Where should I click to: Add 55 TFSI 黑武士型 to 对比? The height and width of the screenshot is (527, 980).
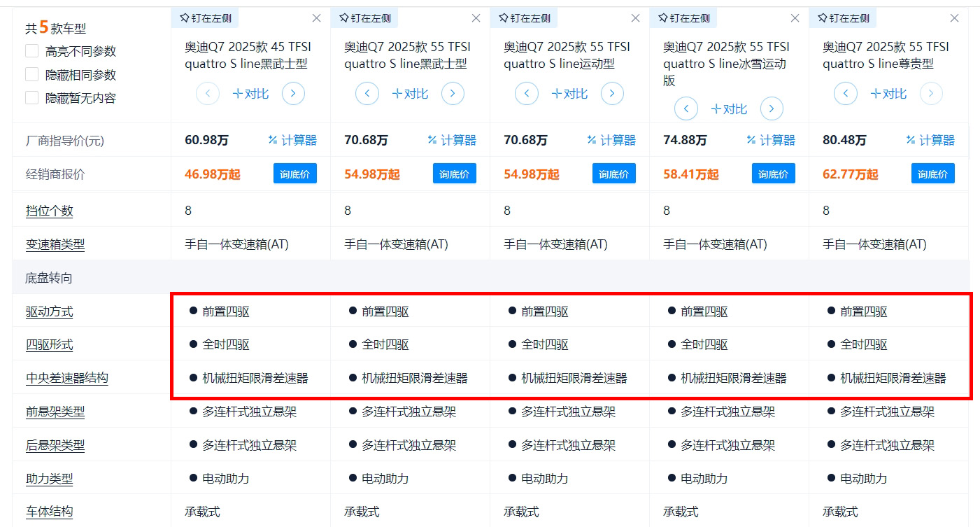pos(410,93)
